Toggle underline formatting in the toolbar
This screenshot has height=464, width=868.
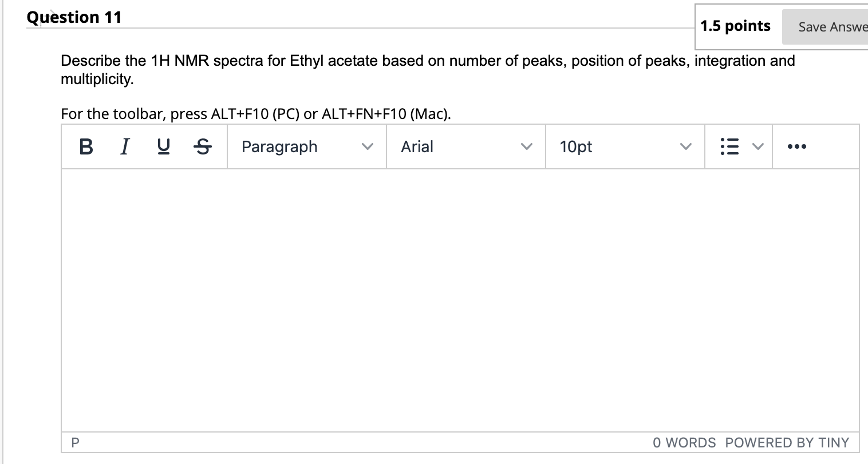pos(163,147)
